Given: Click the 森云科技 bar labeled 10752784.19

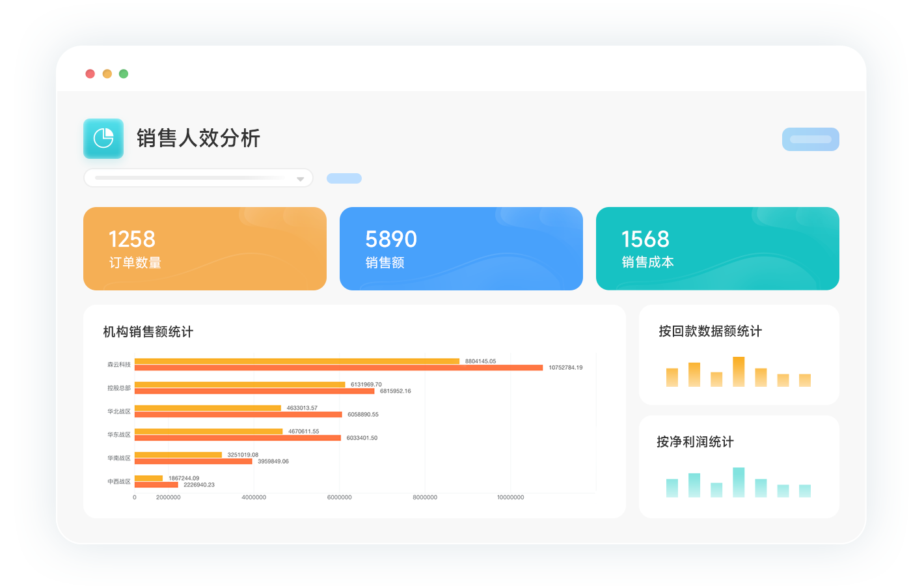Looking at the screenshot, I should click(338, 368).
